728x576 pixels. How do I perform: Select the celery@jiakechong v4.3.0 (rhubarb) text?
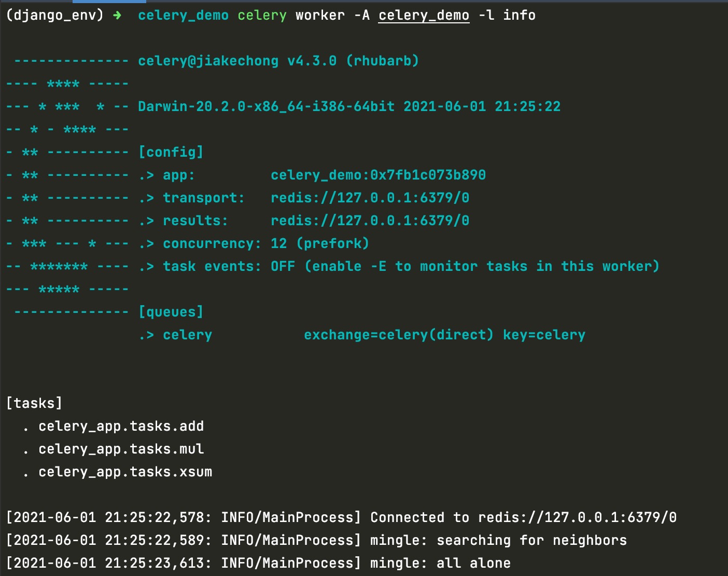pos(278,61)
